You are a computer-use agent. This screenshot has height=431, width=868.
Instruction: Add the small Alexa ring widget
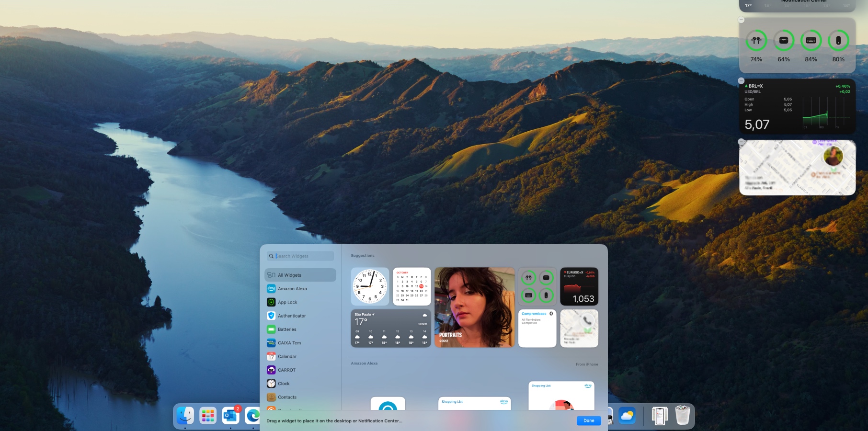[388, 404]
